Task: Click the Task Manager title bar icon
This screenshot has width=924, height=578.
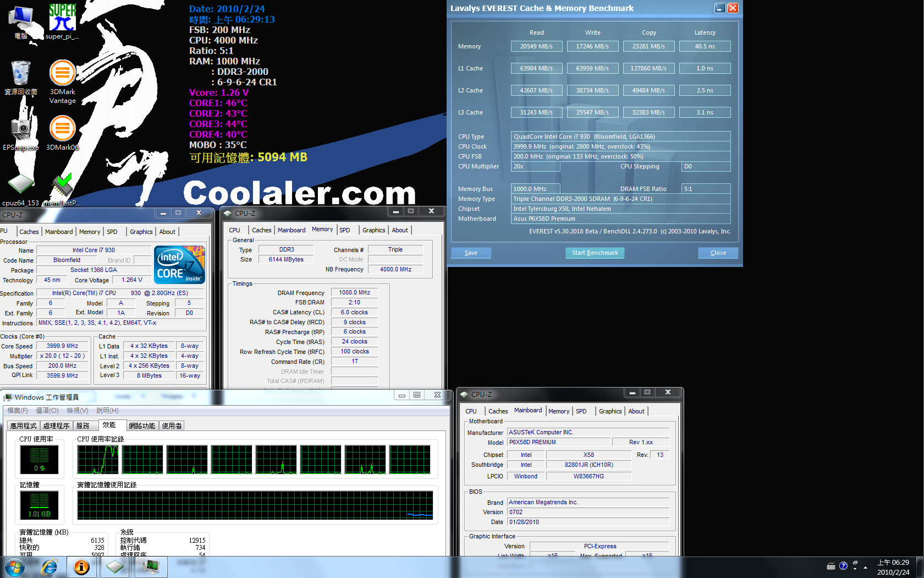Action: (x=8, y=397)
